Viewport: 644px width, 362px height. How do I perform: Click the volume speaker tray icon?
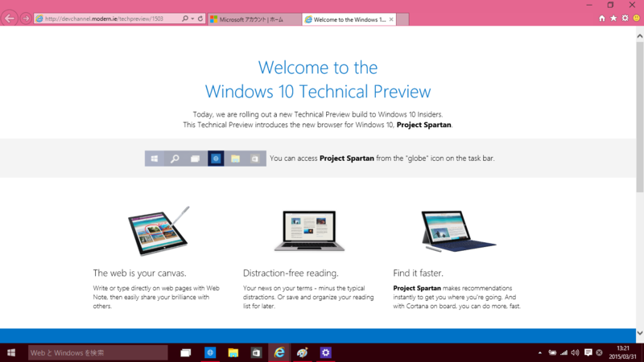(x=576, y=352)
